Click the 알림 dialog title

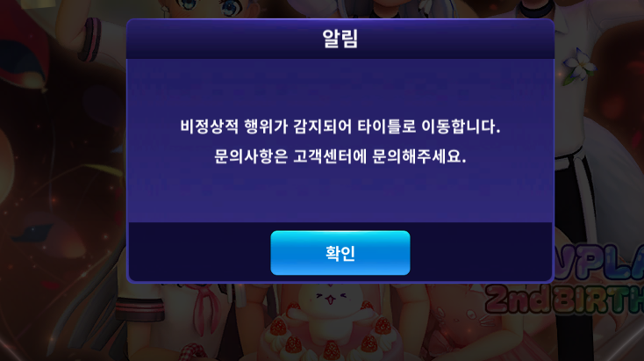point(340,39)
